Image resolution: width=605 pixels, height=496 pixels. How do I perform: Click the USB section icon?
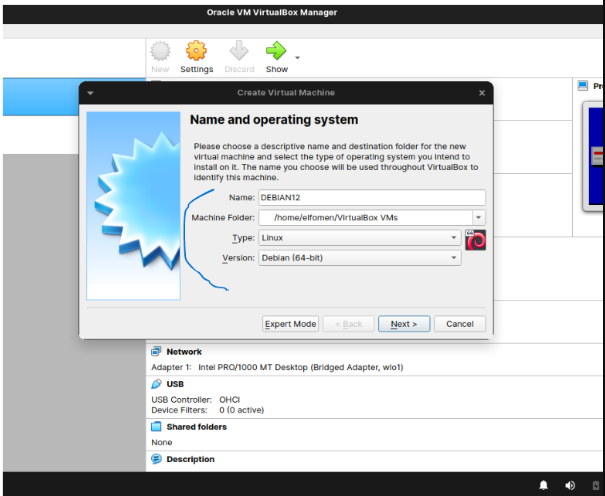tap(156, 384)
